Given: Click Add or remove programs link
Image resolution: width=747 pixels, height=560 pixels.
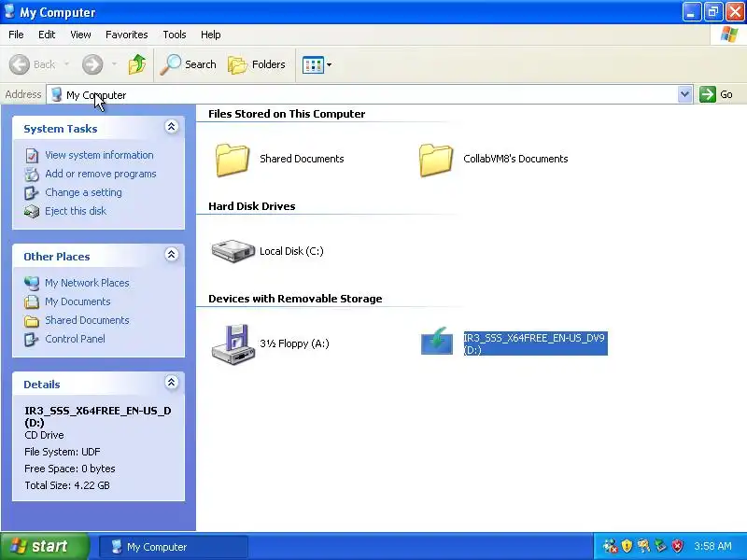Looking at the screenshot, I should click(x=101, y=174).
